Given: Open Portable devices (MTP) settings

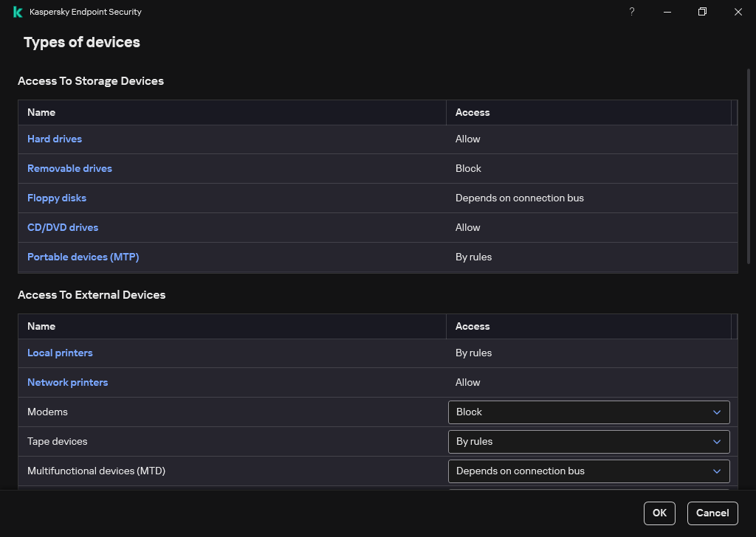Looking at the screenshot, I should (x=83, y=257).
